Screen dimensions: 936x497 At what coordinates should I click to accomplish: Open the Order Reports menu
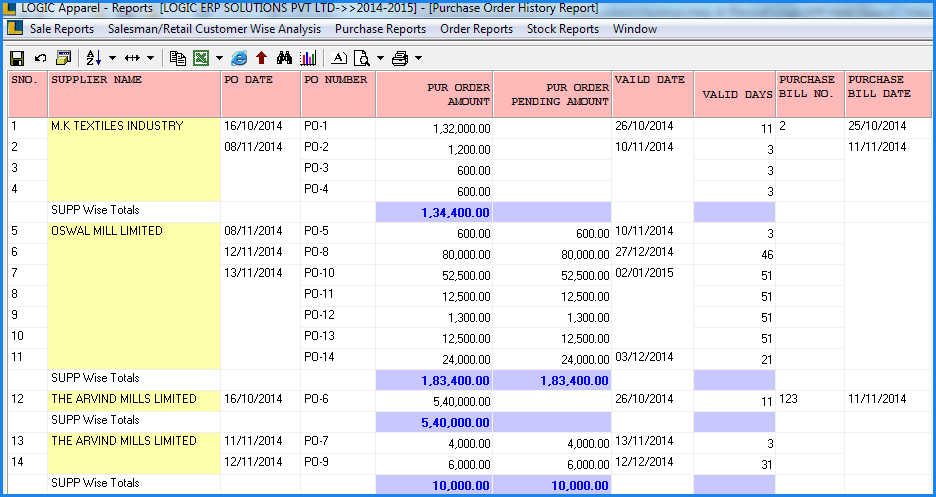(476, 29)
